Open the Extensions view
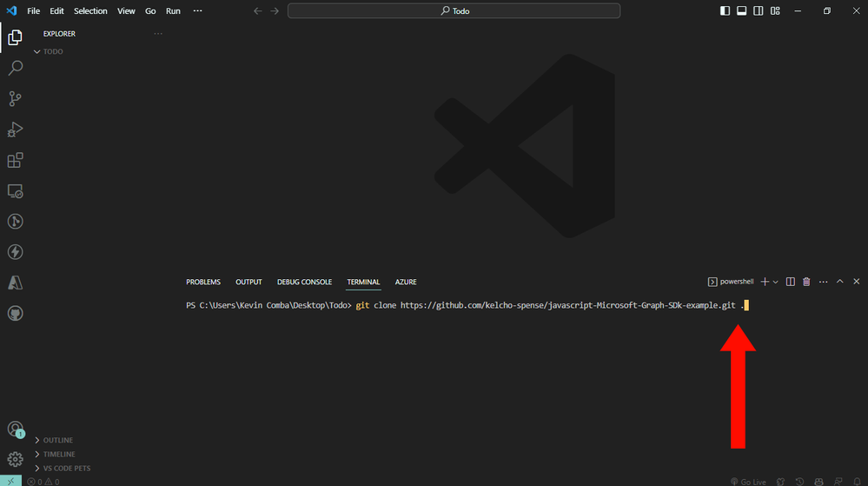Viewport: 868px width, 486px height. click(15, 160)
